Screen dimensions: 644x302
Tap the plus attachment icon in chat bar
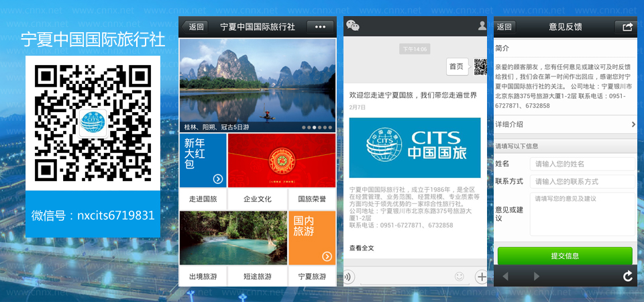pos(481,276)
